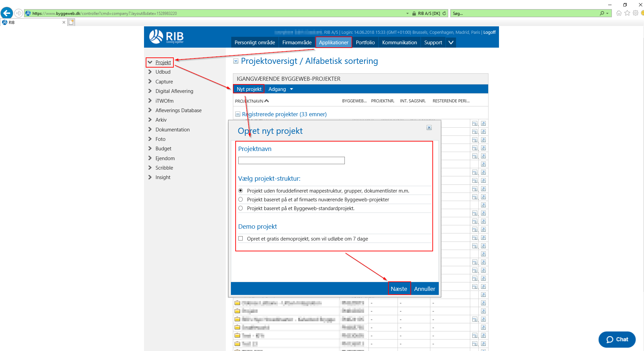Switch to Firmaområde
The width and height of the screenshot is (644, 351).
point(297,42)
